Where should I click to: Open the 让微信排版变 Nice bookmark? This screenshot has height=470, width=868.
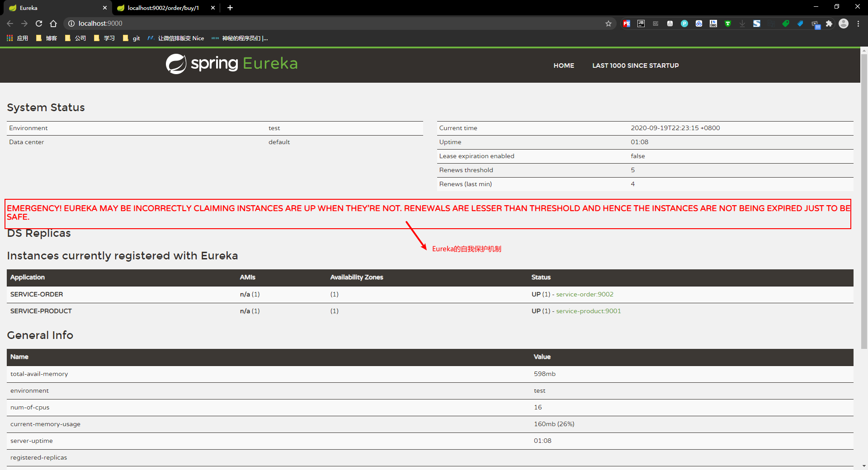(176, 38)
